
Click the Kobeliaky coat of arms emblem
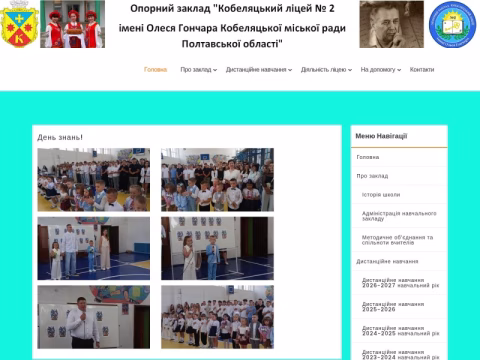19,24
